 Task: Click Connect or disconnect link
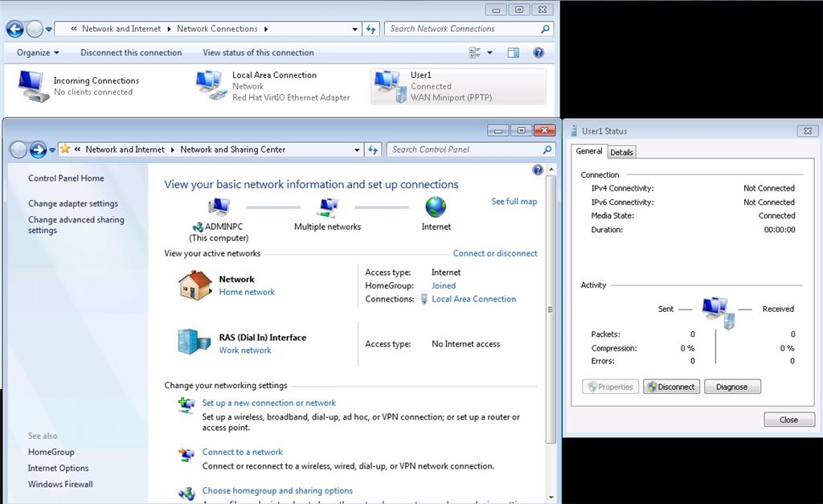pos(495,253)
